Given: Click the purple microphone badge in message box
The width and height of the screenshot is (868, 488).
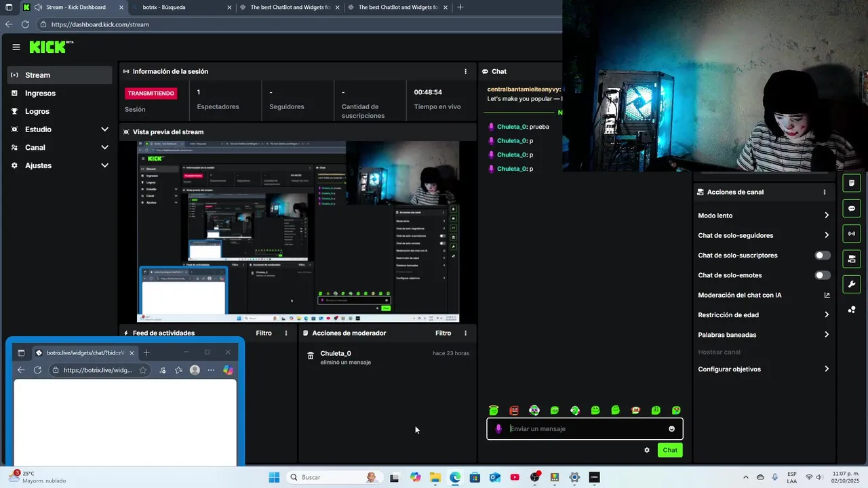Looking at the screenshot, I should tap(499, 428).
